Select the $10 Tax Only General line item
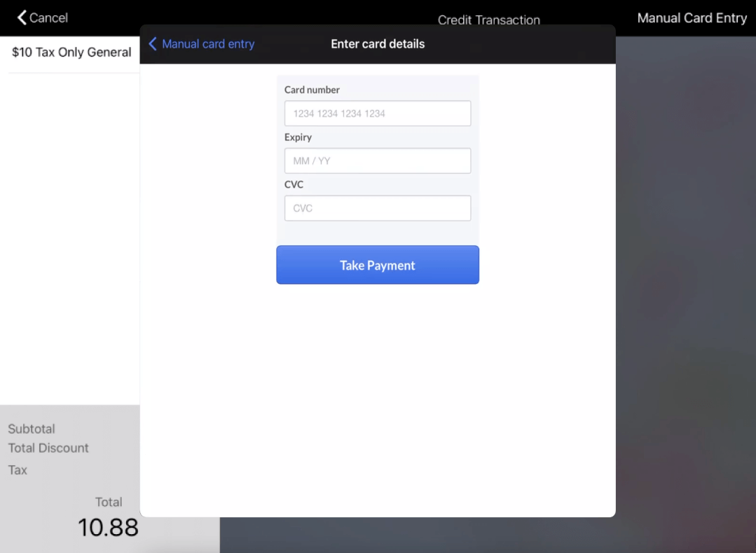Screen dimensions: 756x553 71,52
